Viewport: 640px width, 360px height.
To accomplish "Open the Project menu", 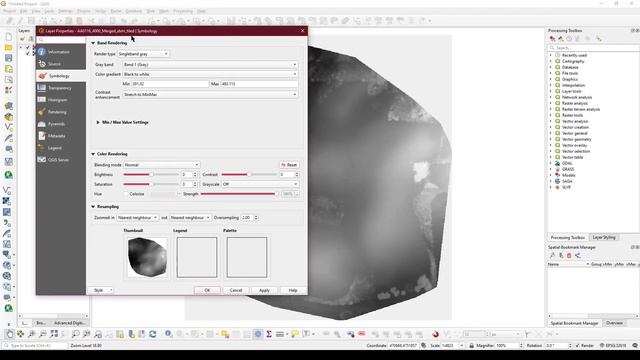I will click(9, 11).
